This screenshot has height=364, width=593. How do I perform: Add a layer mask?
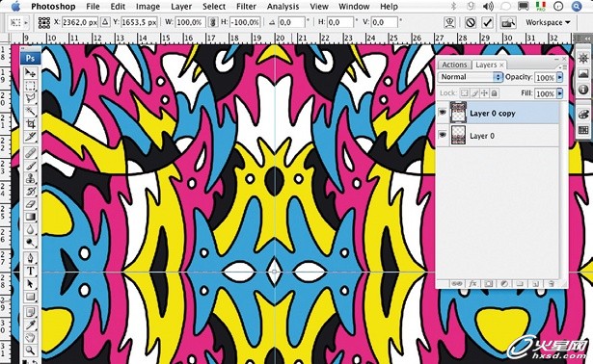(x=488, y=284)
